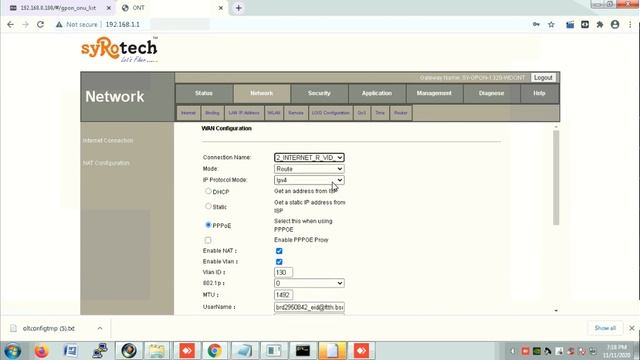The width and height of the screenshot is (640, 360).
Task: Expand oltconfigtmp download options chevron
Action: [x=100, y=328]
